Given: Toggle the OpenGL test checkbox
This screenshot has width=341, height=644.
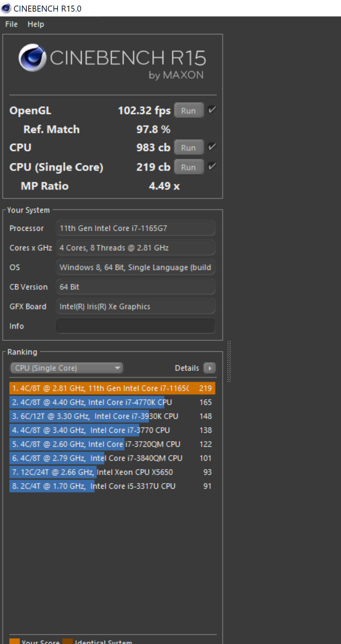Looking at the screenshot, I should click(x=212, y=110).
